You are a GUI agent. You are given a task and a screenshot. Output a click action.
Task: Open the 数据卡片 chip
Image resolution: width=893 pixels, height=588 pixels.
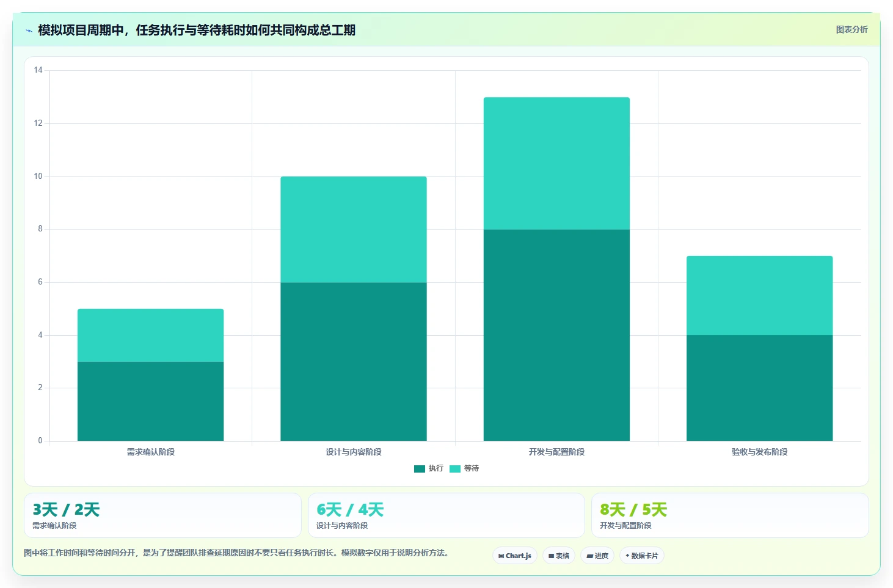click(x=642, y=556)
